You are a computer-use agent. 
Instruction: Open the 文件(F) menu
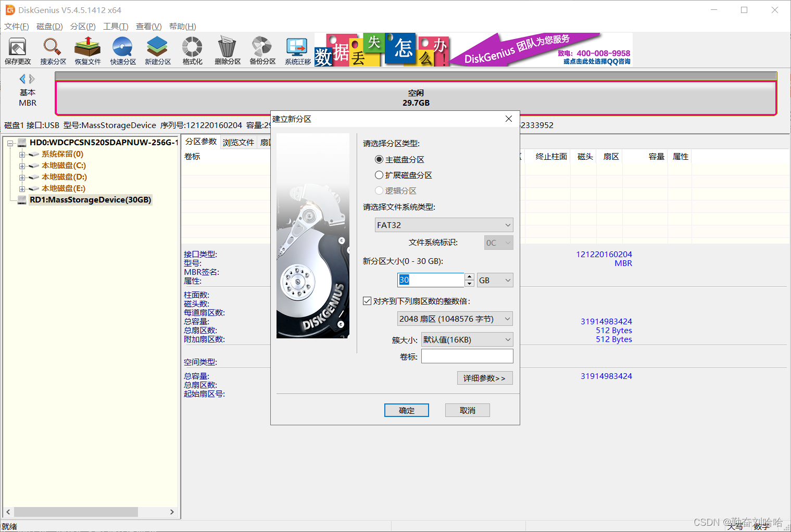point(17,27)
